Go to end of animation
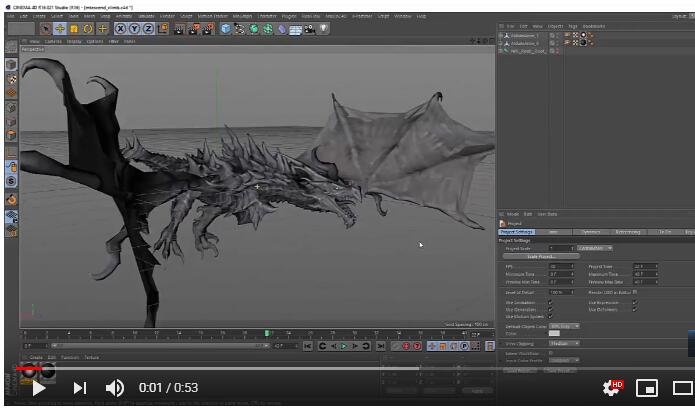The height and width of the screenshot is (412, 695). point(380,346)
